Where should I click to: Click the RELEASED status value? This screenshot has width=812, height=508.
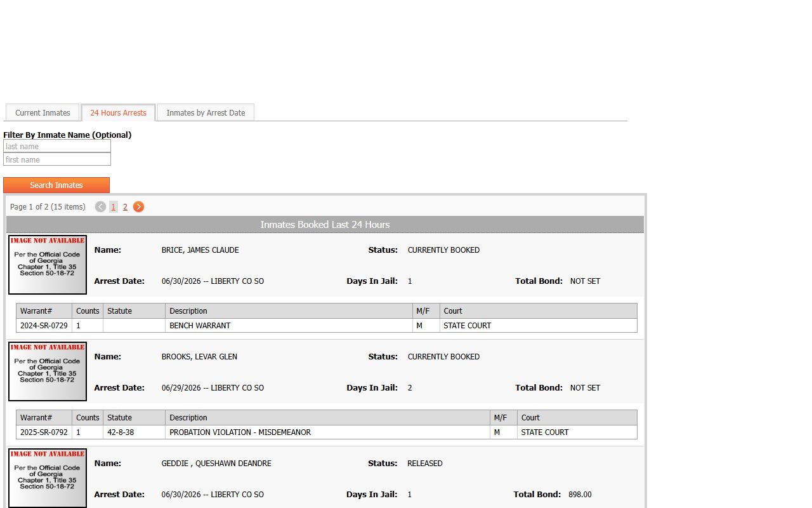425,464
